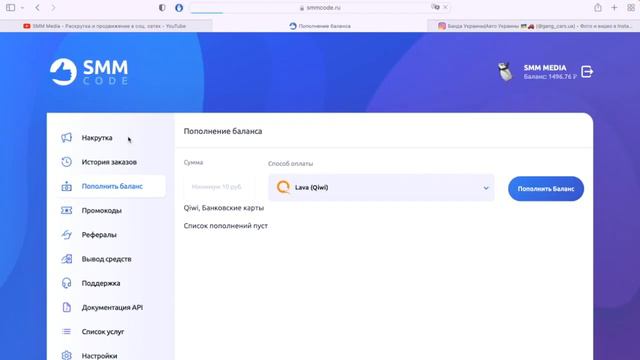Click the payment dropdown chevron arrow
The height and width of the screenshot is (360, 640).
coord(486,188)
